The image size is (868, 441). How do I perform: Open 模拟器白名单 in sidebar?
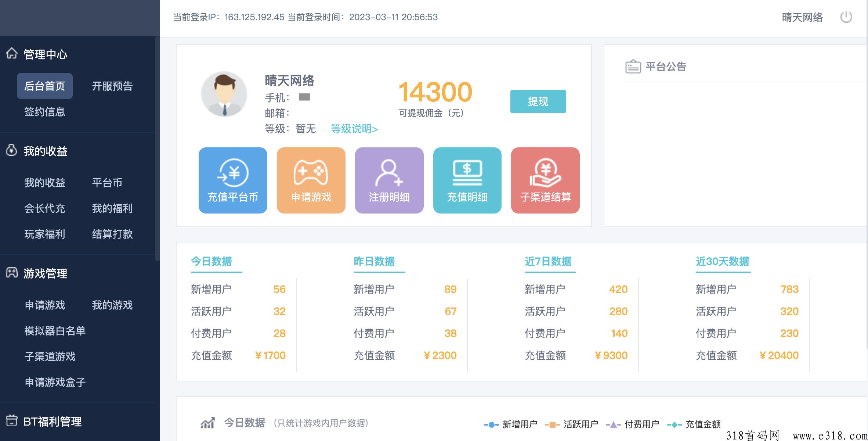pos(55,331)
